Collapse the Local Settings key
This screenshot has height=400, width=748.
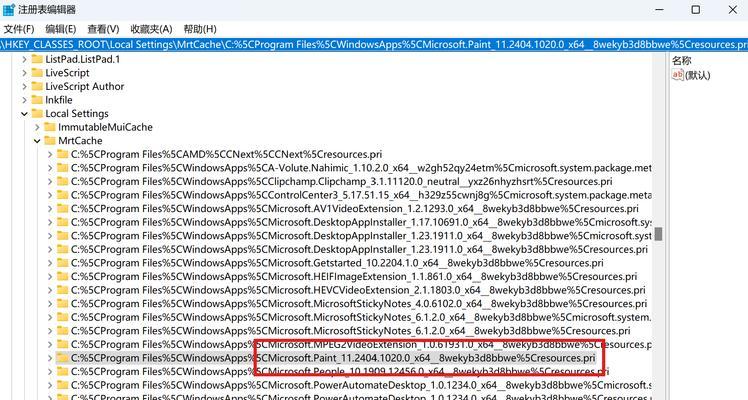(24, 114)
